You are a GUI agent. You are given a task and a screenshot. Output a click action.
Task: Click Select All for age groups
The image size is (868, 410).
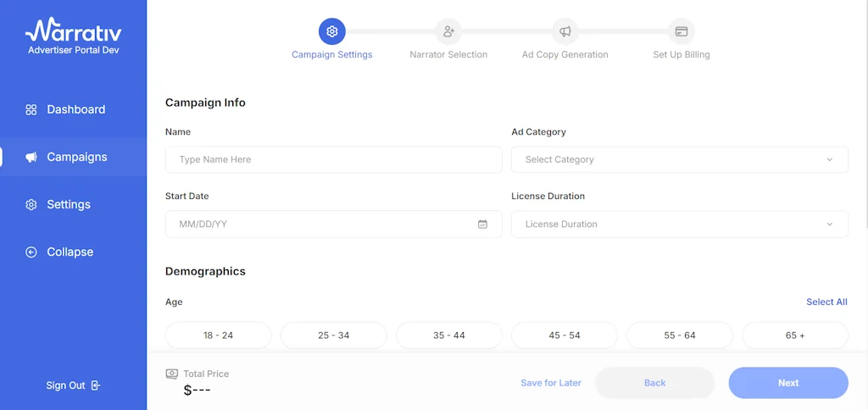click(826, 302)
